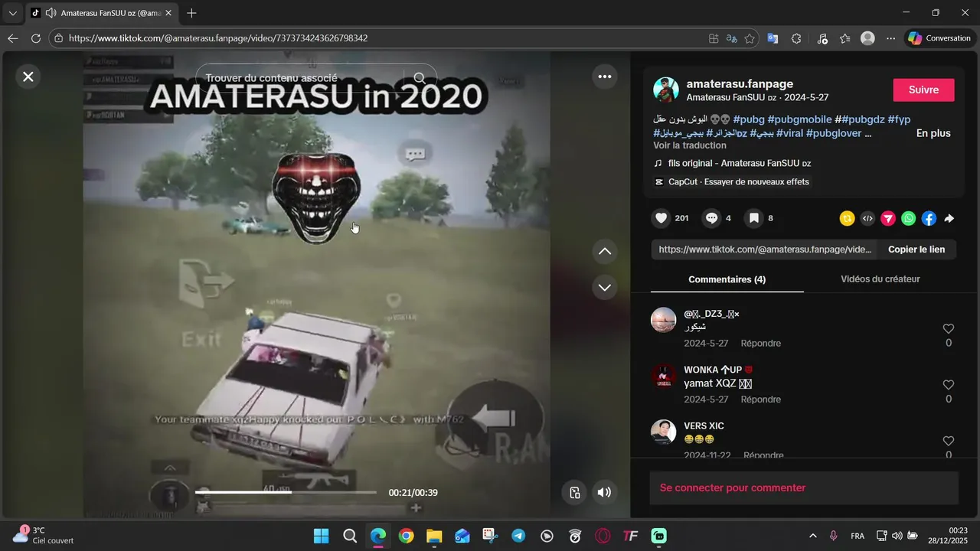Viewport: 980px width, 551px height.
Task: Open the Google Translate extension icon
Action: coord(773,38)
